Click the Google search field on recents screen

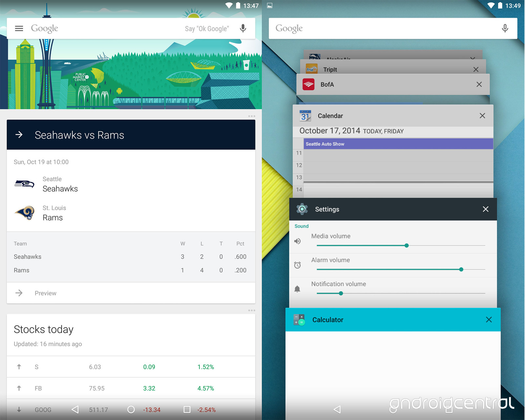pyautogui.click(x=393, y=29)
